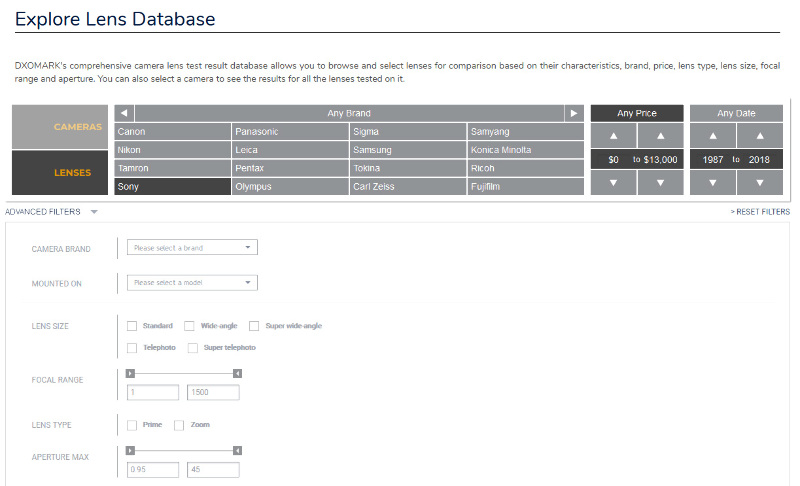Screen dimensions: 800x486
Task: Select Tamron brand
Action: click(172, 168)
